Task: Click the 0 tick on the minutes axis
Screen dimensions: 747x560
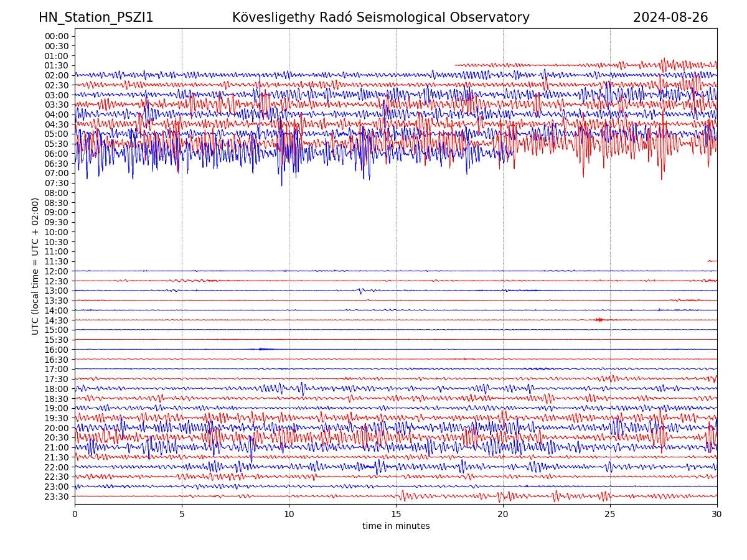Action: tap(75, 514)
